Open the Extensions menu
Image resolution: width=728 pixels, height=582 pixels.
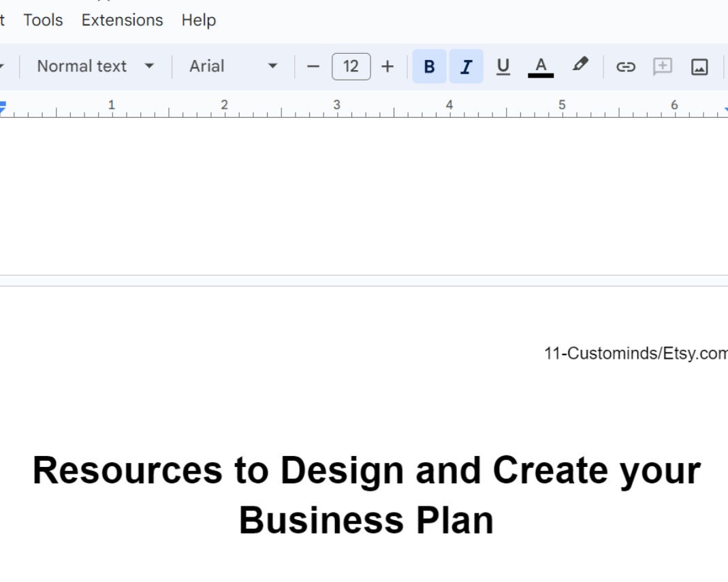(x=122, y=20)
